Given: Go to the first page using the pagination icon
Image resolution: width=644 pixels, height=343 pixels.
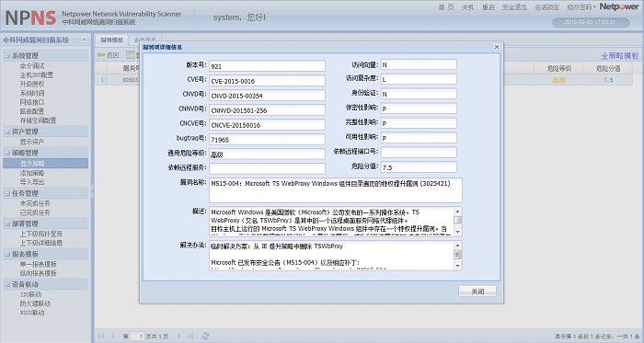Looking at the screenshot, I should pyautogui.click(x=101, y=336).
